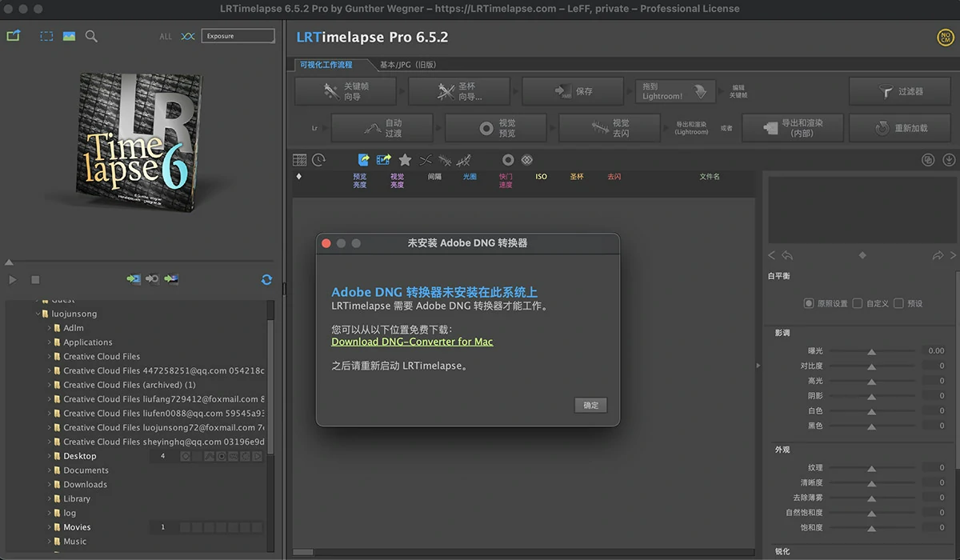Click the 过滤器 button
This screenshot has height=560, width=960.
click(x=900, y=91)
